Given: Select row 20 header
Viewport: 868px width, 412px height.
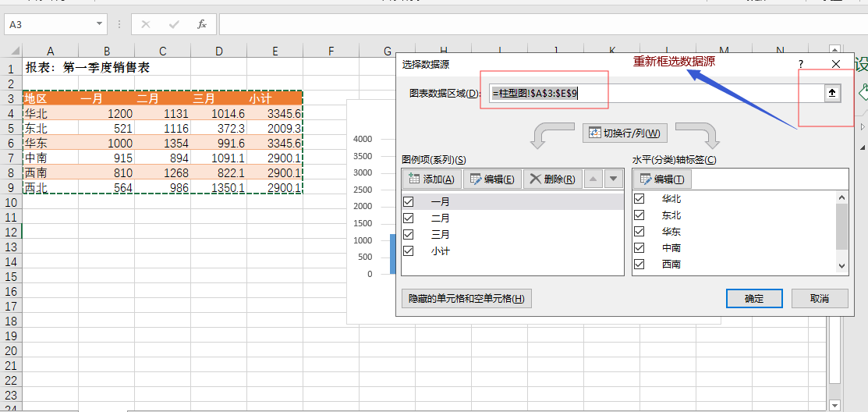Looking at the screenshot, I should pyautogui.click(x=11, y=350).
